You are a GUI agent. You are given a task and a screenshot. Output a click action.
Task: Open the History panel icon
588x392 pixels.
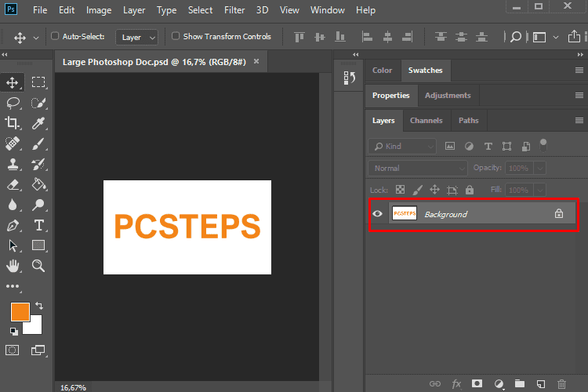point(349,78)
